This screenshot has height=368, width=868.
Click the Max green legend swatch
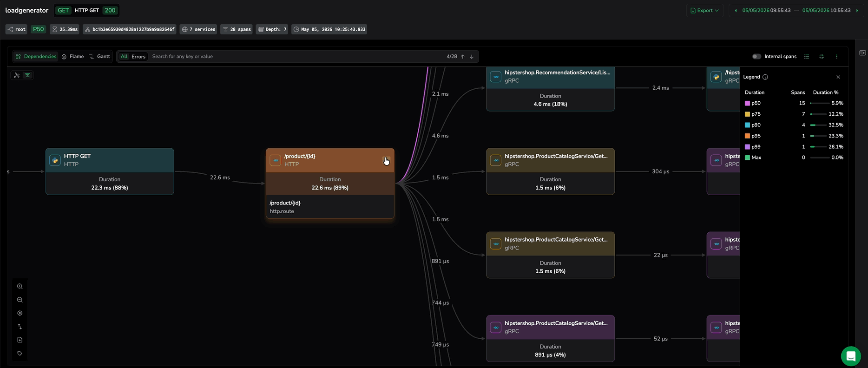pyautogui.click(x=747, y=158)
